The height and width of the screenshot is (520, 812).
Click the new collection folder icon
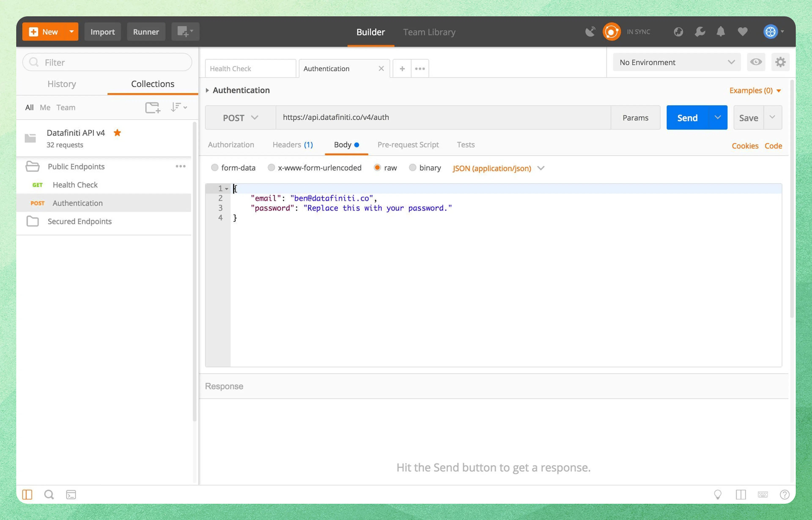click(x=152, y=107)
